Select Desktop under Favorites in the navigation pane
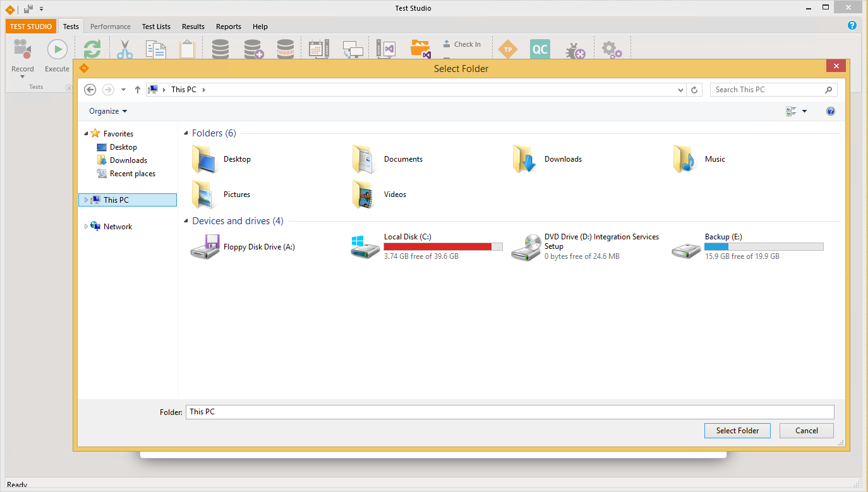The width and height of the screenshot is (868, 492). click(x=117, y=147)
